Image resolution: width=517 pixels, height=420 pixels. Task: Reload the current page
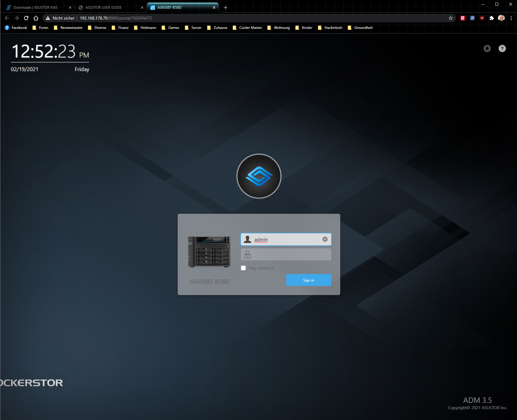click(26, 18)
